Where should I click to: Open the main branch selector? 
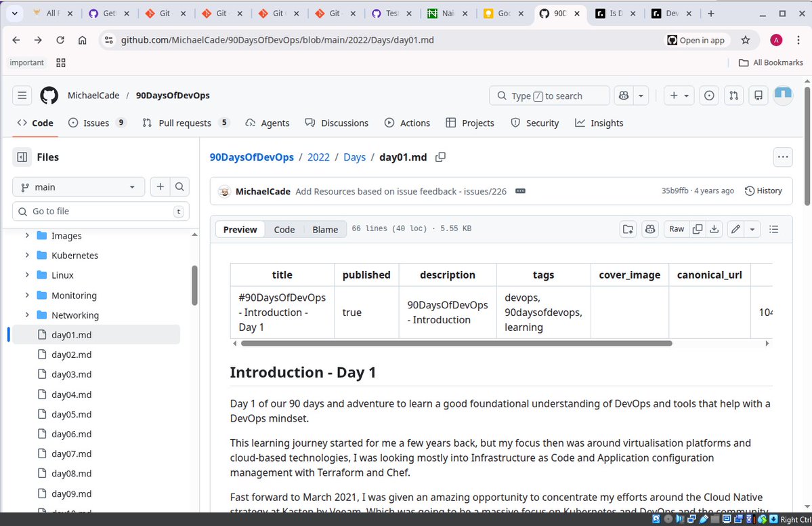click(x=79, y=187)
